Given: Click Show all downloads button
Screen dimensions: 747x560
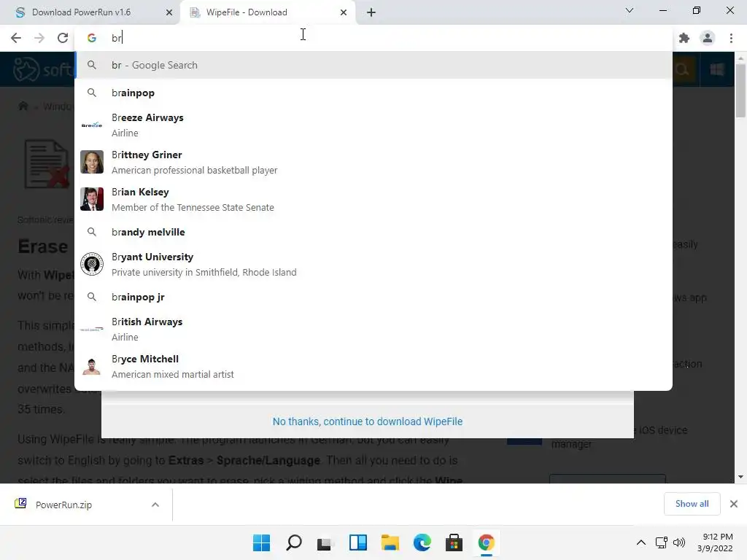Looking at the screenshot, I should click(x=692, y=504).
